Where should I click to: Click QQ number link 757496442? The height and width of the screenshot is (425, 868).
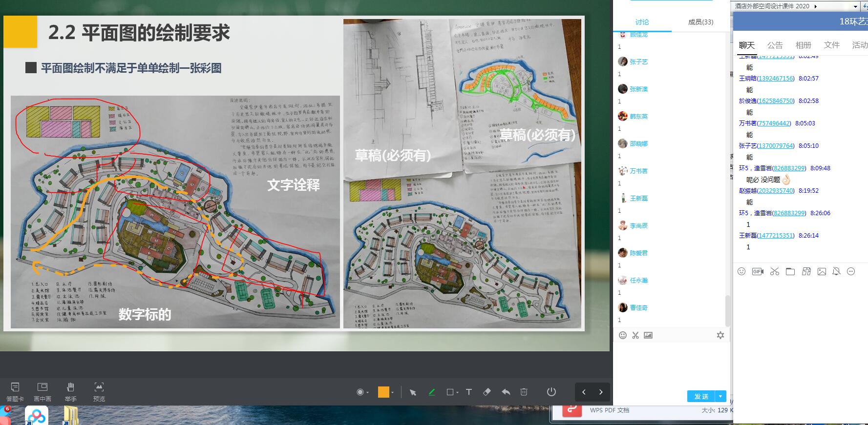774,123
